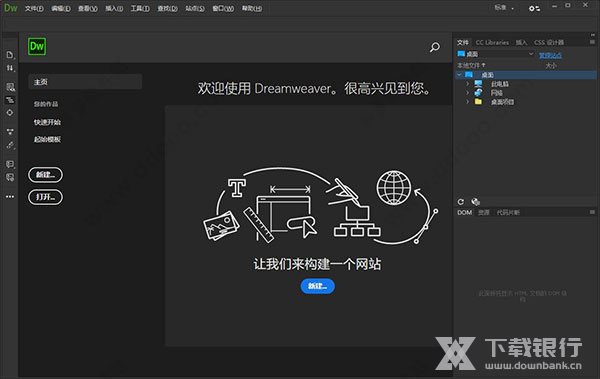Click the inspect mode crosshair icon
Image resolution: width=600 pixels, height=379 pixels.
coord(10,113)
